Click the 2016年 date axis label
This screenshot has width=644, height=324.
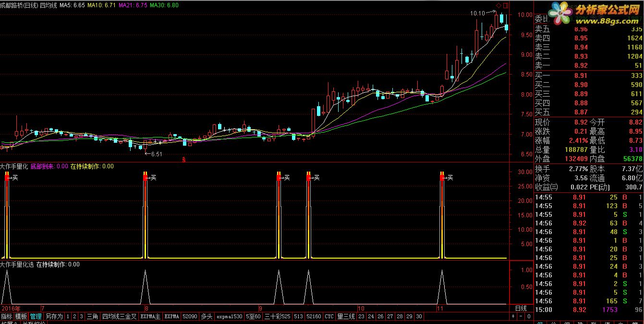coord(11,308)
